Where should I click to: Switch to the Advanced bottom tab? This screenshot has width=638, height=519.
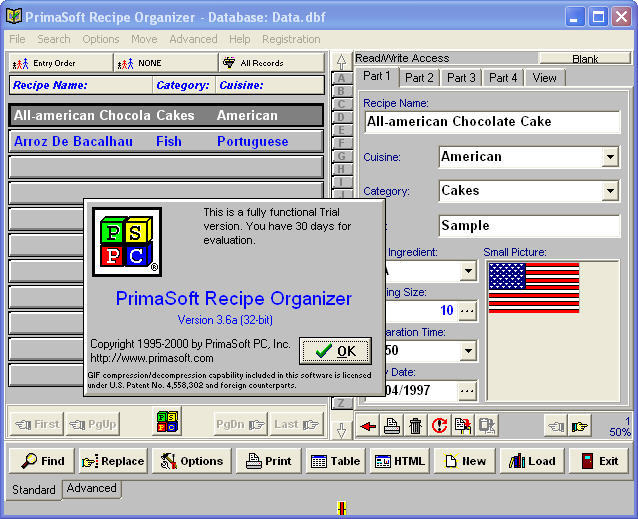tap(92, 488)
